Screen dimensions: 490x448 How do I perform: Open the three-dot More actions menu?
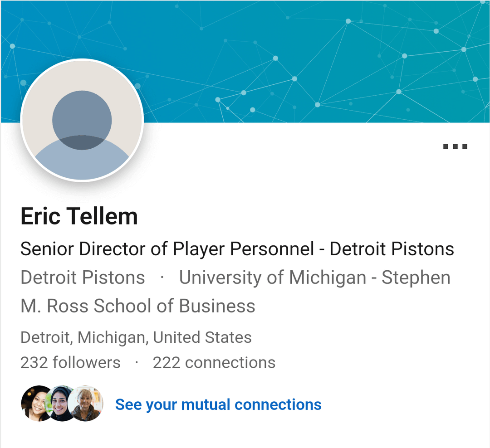coord(455,146)
